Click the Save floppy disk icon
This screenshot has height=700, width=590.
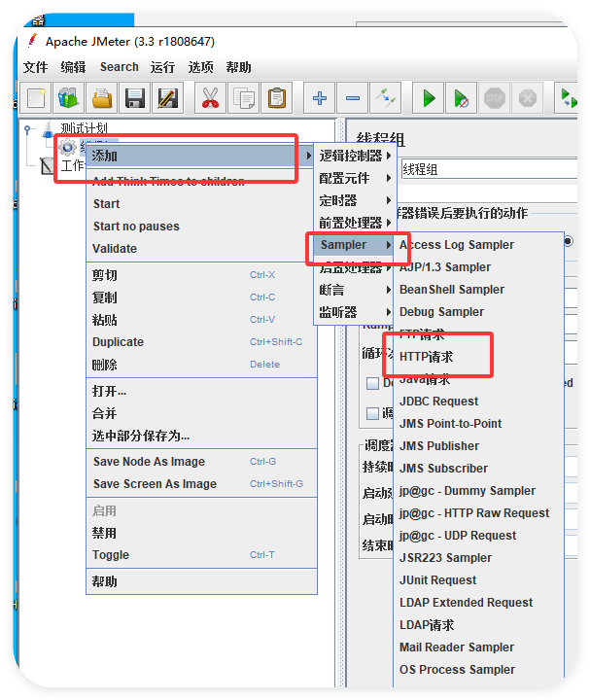135,98
